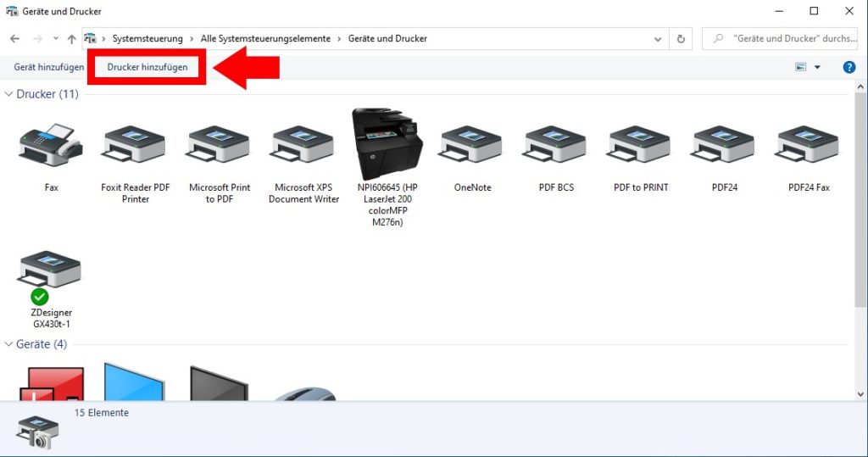Select the PDF24 printer icon
The width and height of the screenshot is (868, 457).
pyautogui.click(x=724, y=145)
